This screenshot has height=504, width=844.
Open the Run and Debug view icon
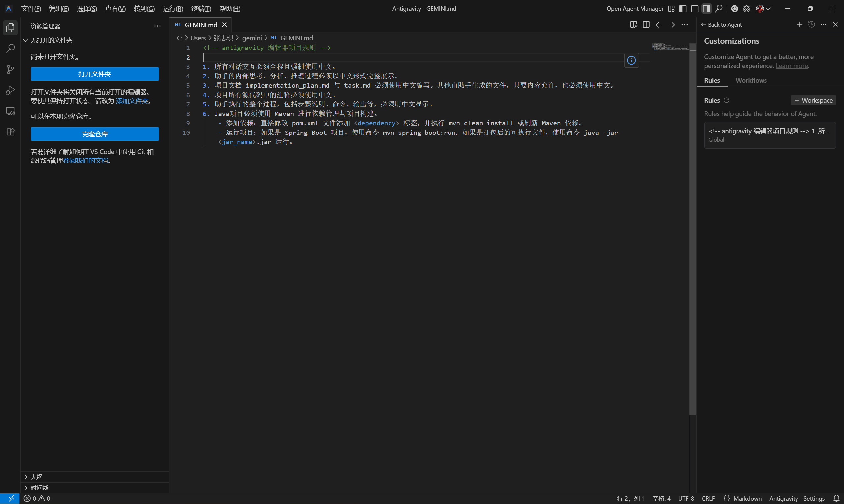coord(10,90)
